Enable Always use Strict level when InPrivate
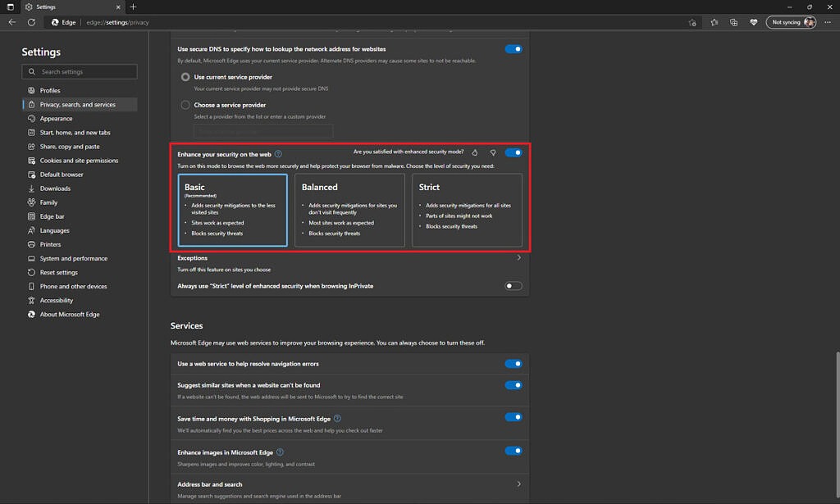The width and height of the screenshot is (840, 504). [x=514, y=286]
